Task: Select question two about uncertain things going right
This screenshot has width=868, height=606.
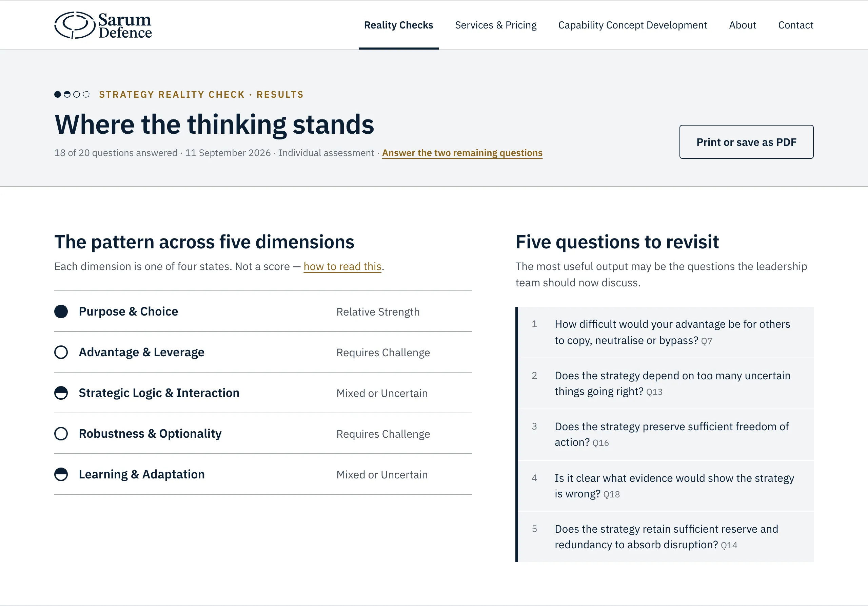Action: 665,383
